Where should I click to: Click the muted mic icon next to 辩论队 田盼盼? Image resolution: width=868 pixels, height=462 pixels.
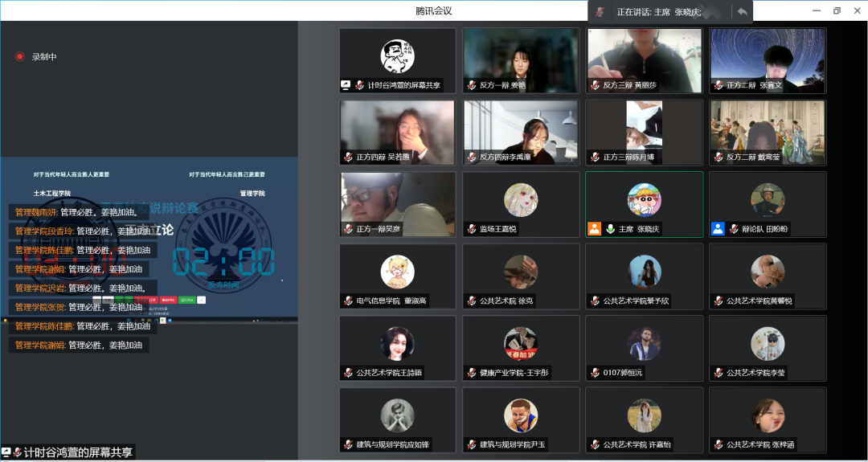pos(734,229)
